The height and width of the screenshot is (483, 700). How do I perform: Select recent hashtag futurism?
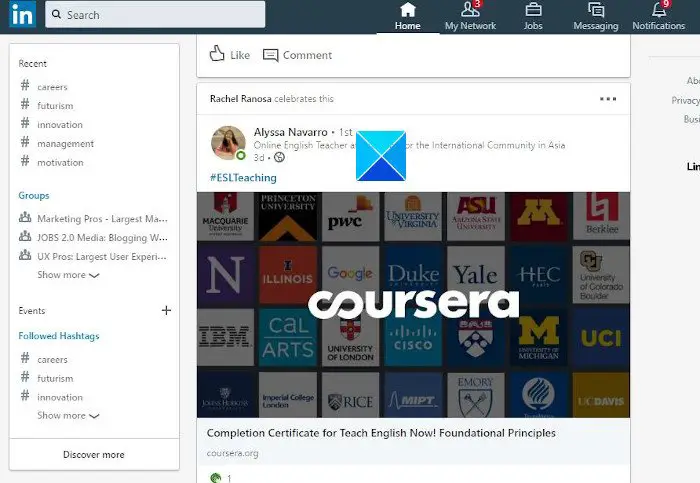coord(55,106)
